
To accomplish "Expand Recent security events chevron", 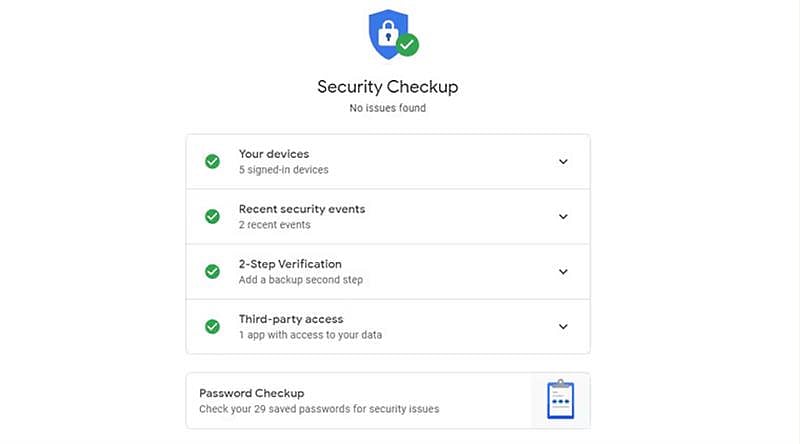I will click(x=563, y=216).
